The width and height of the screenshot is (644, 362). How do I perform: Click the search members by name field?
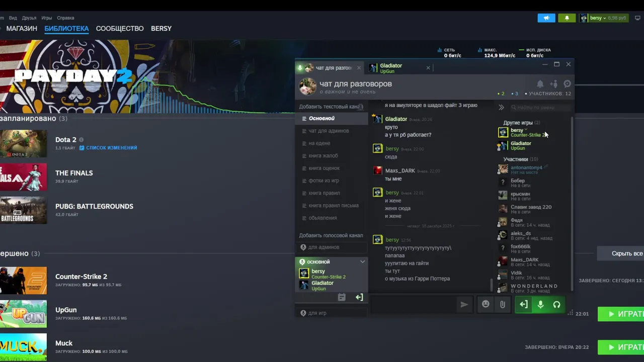(541, 107)
